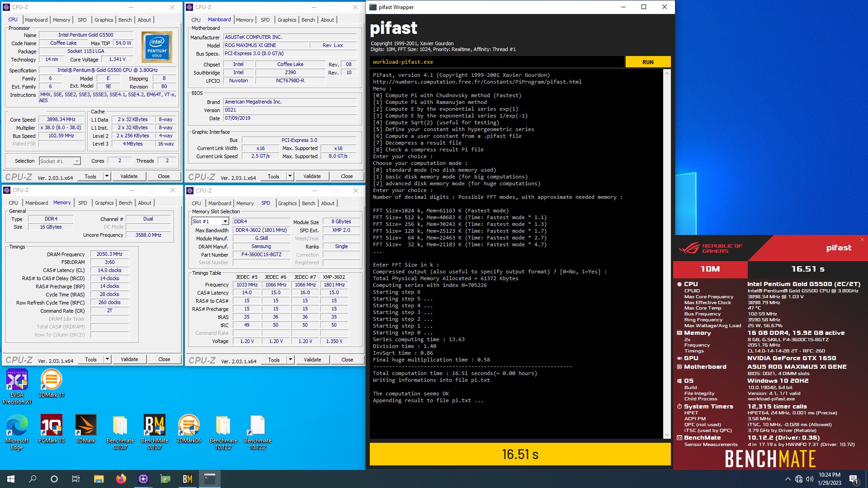The image size is (868, 488).
Task: Open Slot #1 memory slot dropdown
Action: tap(210, 221)
